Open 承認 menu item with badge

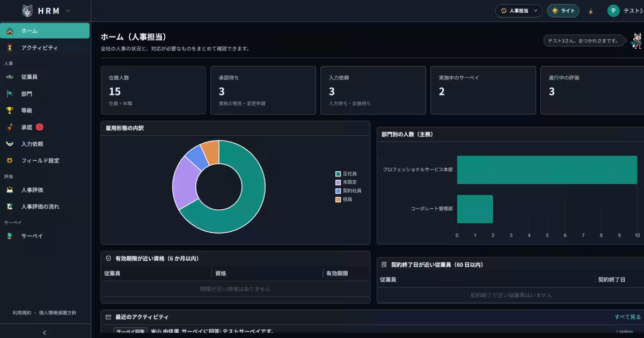click(x=45, y=127)
